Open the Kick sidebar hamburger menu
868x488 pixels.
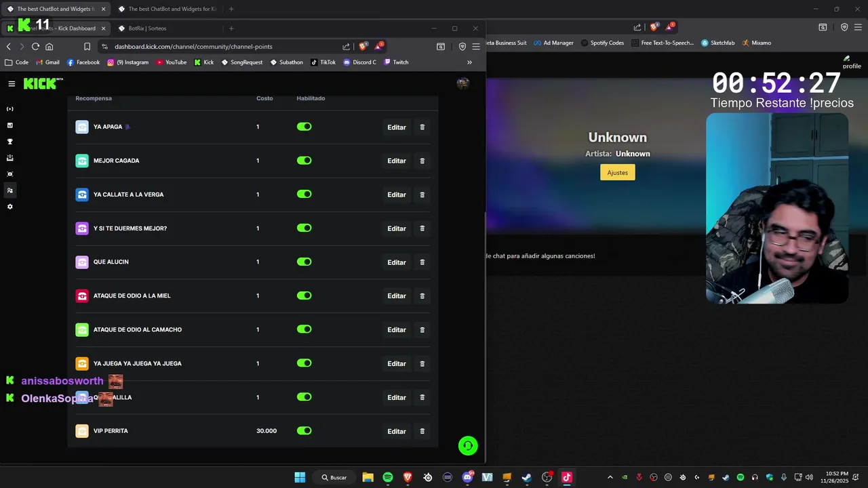pyautogui.click(x=12, y=84)
